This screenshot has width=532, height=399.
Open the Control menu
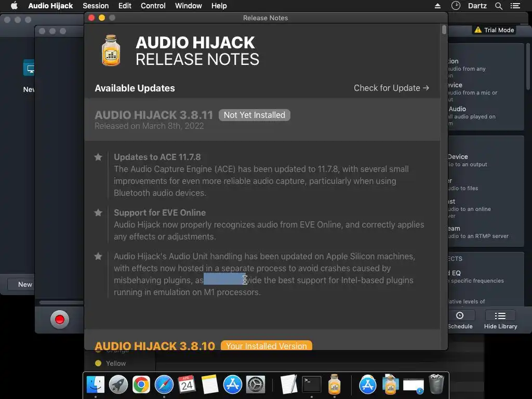tap(153, 6)
